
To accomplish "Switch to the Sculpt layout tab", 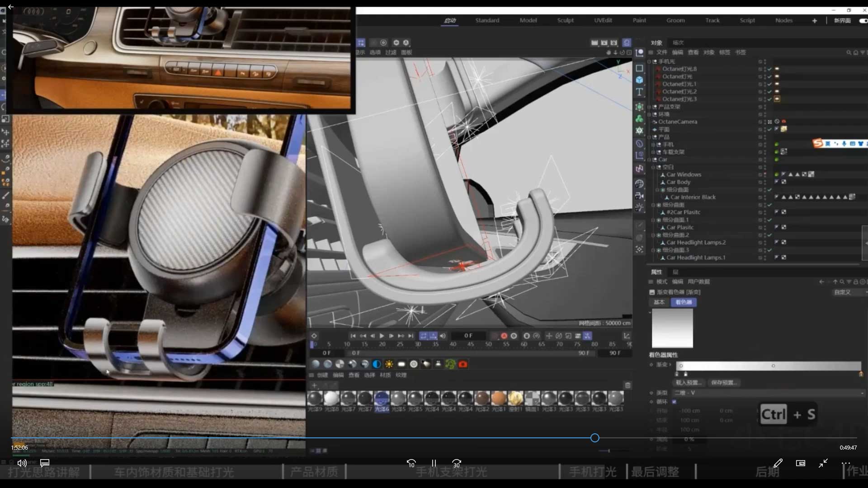I will (x=565, y=20).
